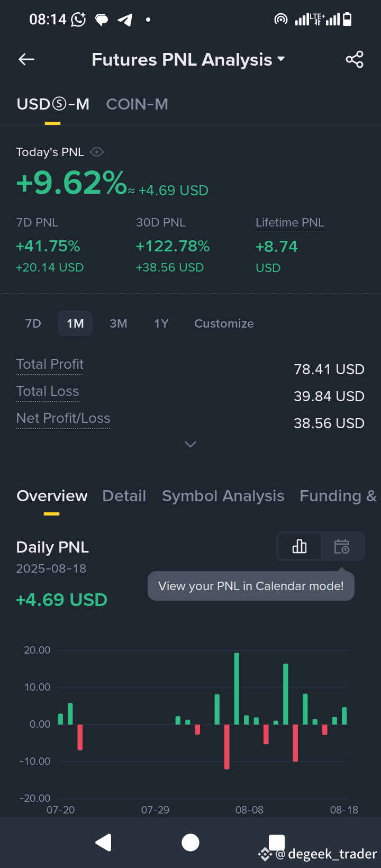Select the COIN-M tab
This screenshot has height=868, width=381.
click(137, 104)
